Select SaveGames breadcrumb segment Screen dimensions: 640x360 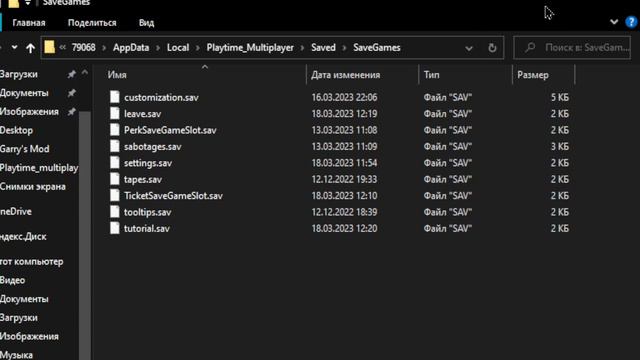377,48
